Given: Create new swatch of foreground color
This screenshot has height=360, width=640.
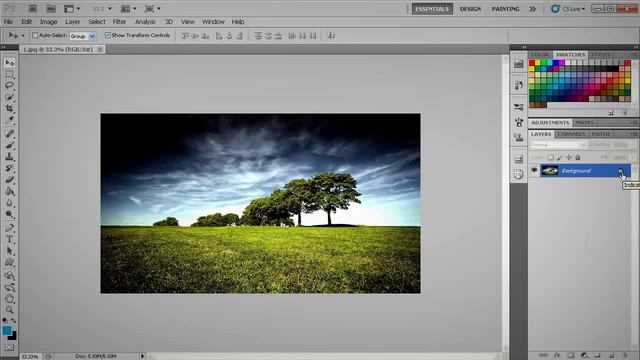Looking at the screenshot, I should (x=611, y=113).
